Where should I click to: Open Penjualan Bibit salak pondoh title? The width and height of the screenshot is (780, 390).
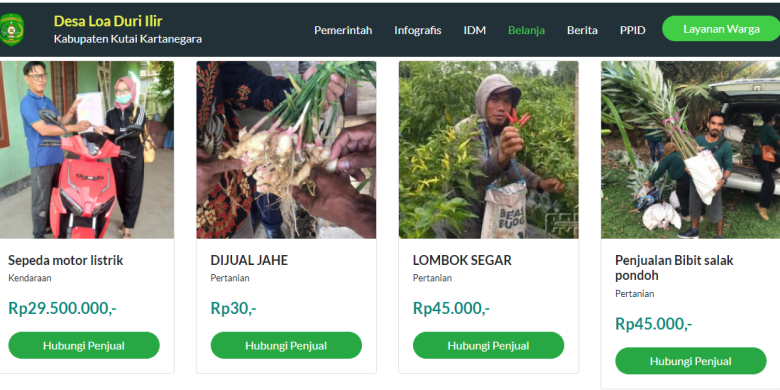tap(674, 268)
